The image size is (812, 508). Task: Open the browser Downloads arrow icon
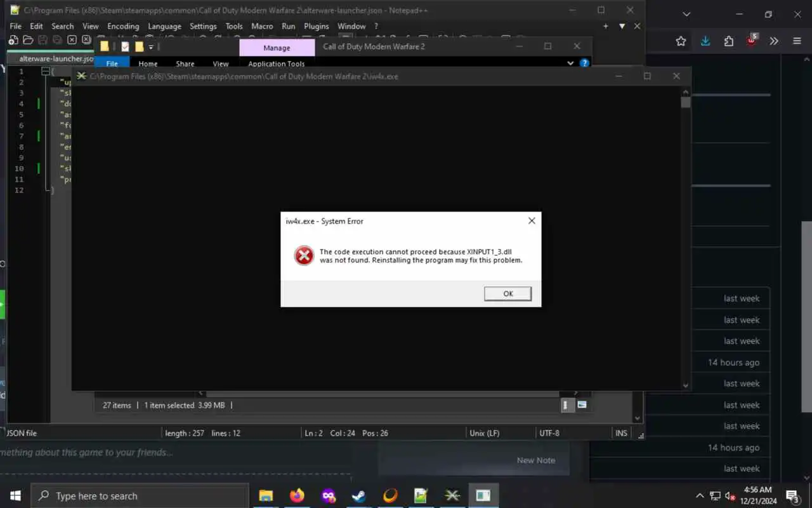[705, 41]
